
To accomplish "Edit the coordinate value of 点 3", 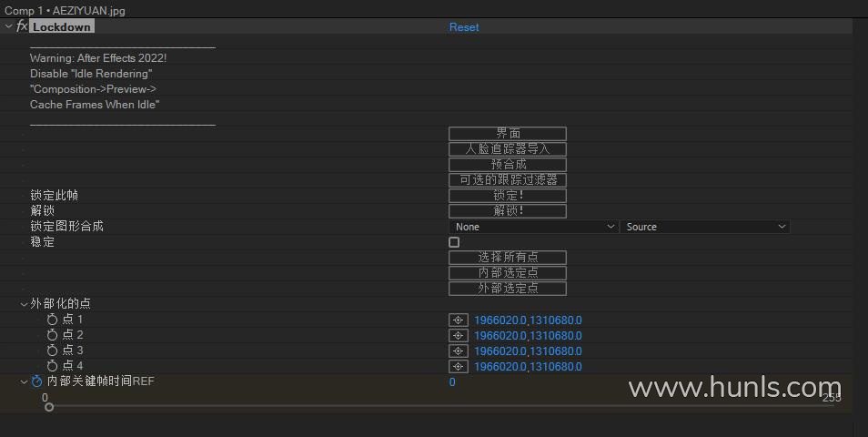I will pos(528,351).
